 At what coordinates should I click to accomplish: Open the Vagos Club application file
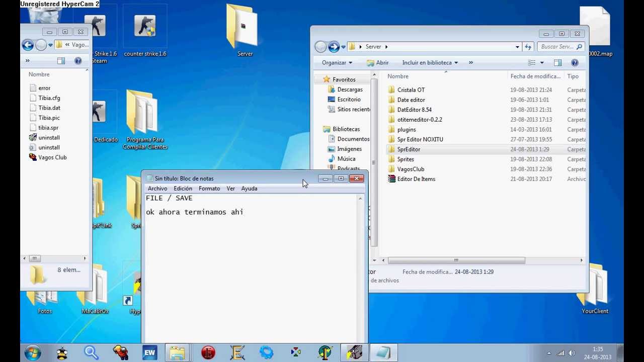pyautogui.click(x=52, y=157)
